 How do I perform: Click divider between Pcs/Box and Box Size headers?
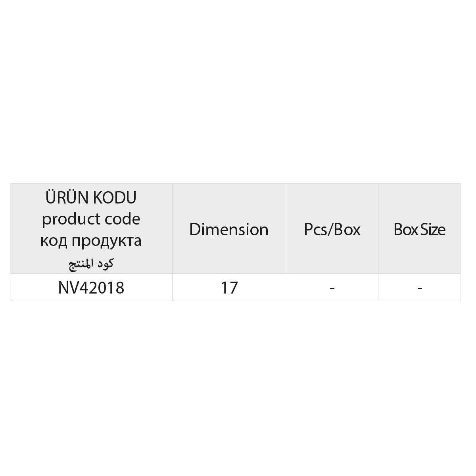click(x=379, y=229)
